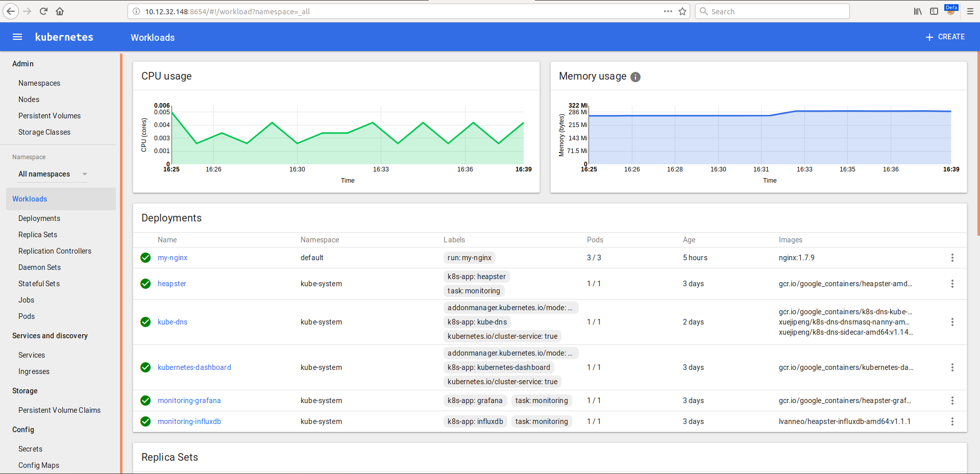Open the monitoring-grafana deployment link
Image resolution: width=980 pixels, height=474 pixels.
click(189, 401)
